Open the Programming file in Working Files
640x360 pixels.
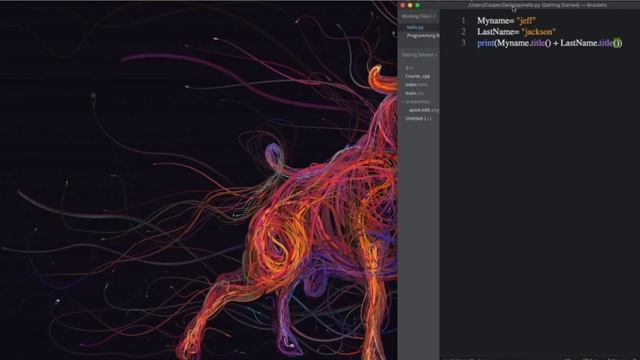point(423,36)
